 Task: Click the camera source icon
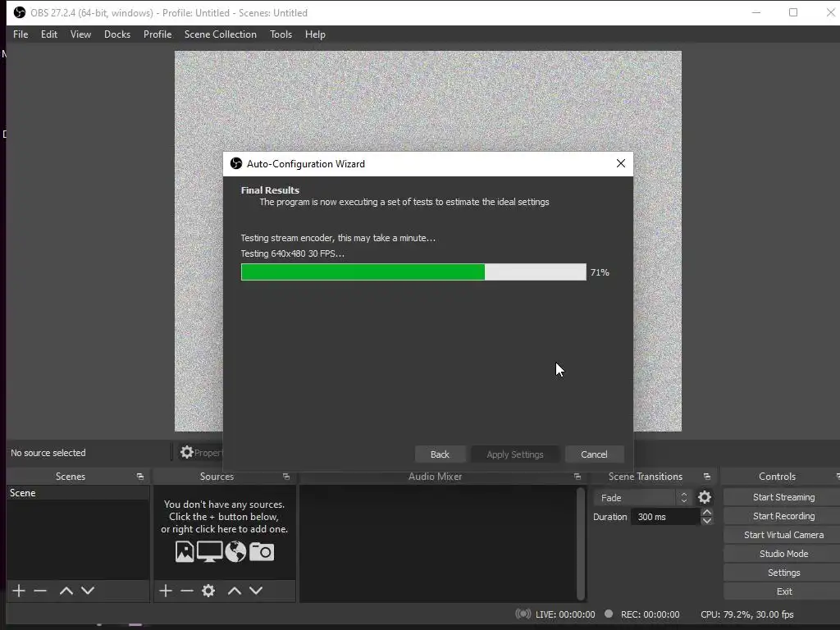coord(262,552)
